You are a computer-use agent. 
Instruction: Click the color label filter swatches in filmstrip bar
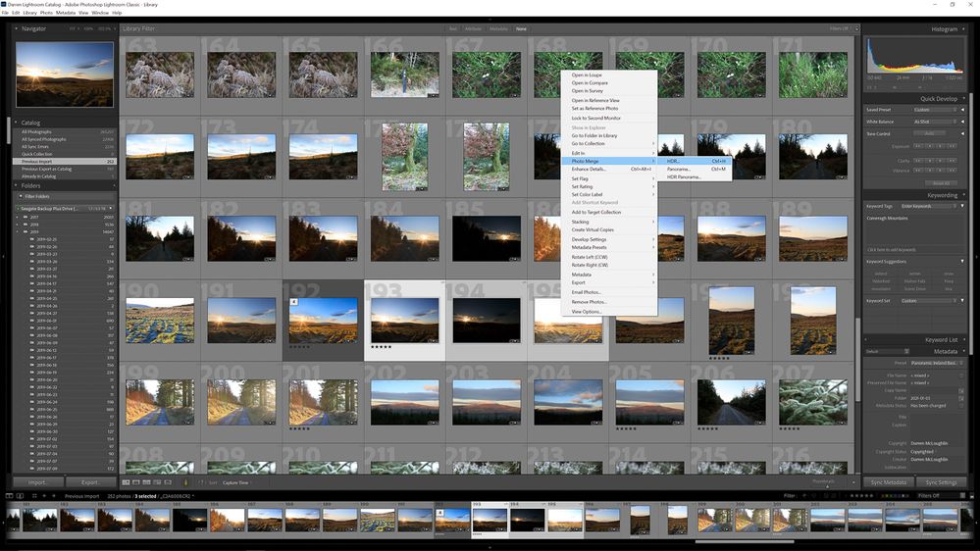[x=895, y=496]
